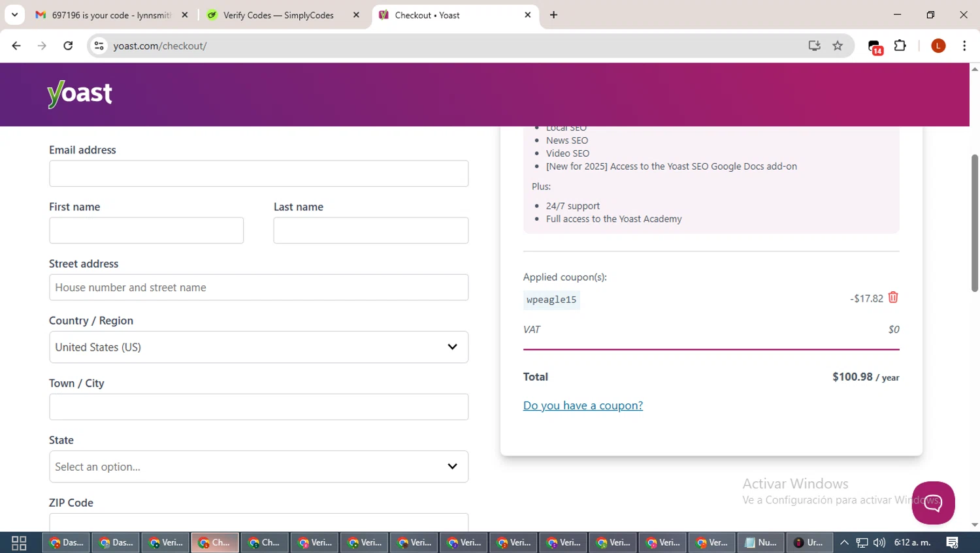Click the $100.98 total price
Image resolution: width=980 pixels, height=553 pixels.
pos(853,377)
